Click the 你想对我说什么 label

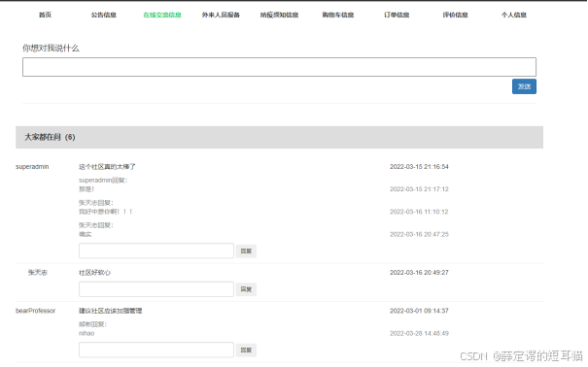coord(51,48)
